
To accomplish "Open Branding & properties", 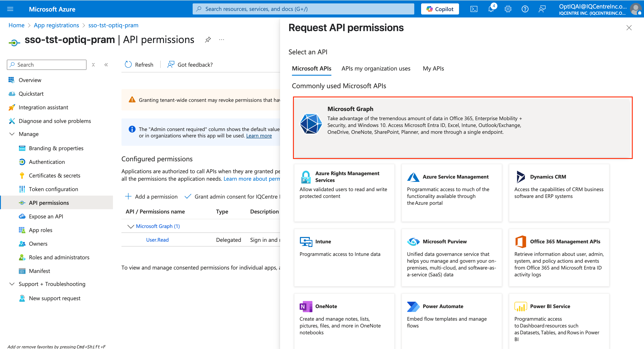I will (56, 148).
